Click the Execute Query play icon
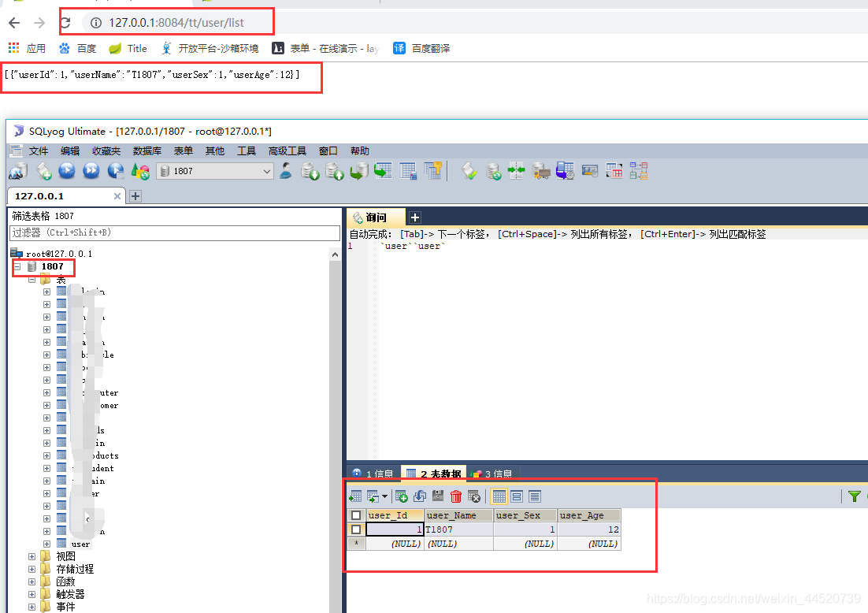 [x=67, y=171]
